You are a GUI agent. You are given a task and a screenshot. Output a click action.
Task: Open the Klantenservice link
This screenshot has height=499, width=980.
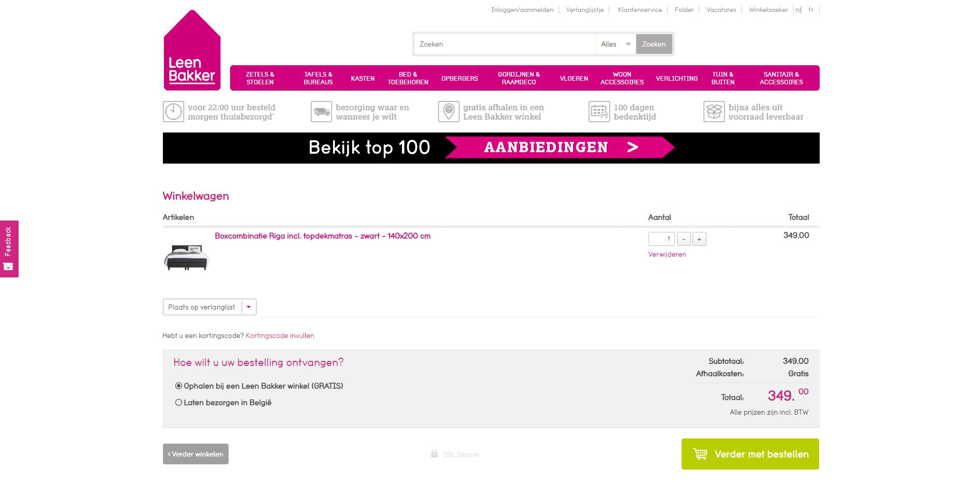(640, 10)
